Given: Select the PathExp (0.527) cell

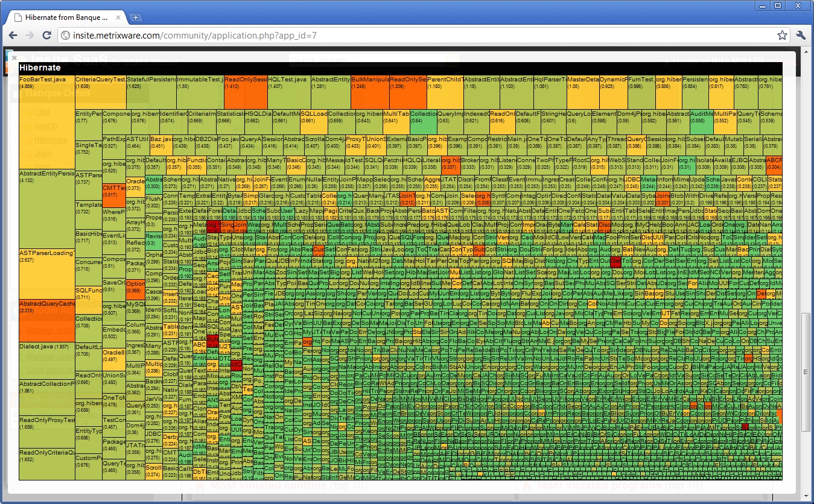Looking at the screenshot, I should click(114, 147).
